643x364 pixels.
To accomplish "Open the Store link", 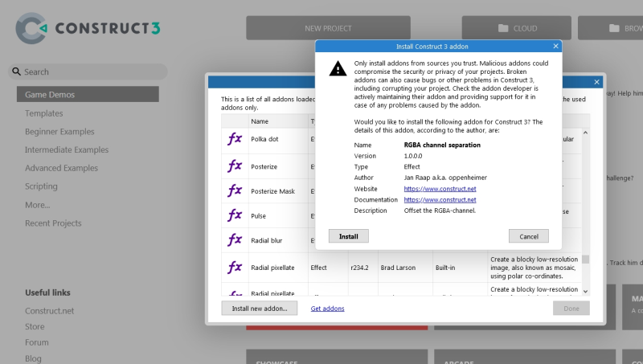I will tap(35, 327).
